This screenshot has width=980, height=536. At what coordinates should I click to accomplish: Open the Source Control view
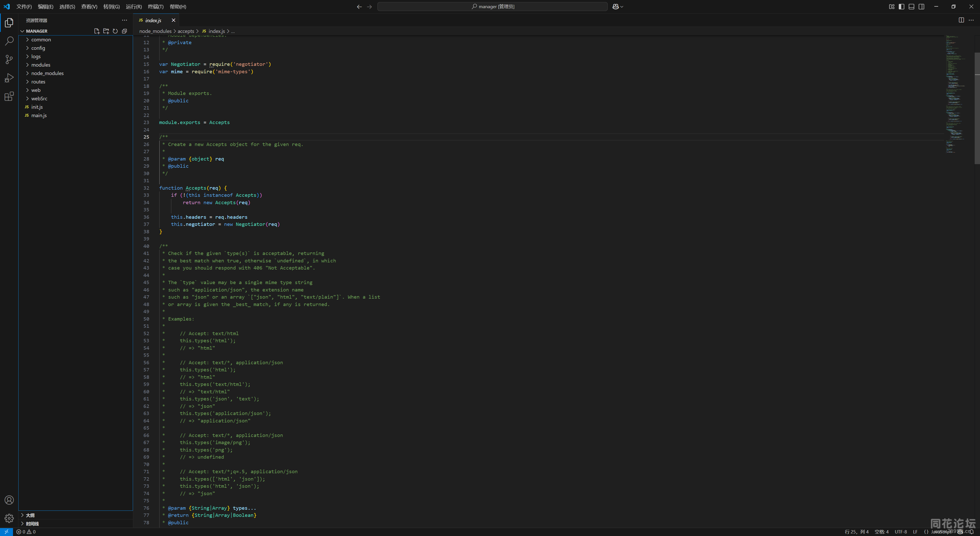(x=9, y=59)
